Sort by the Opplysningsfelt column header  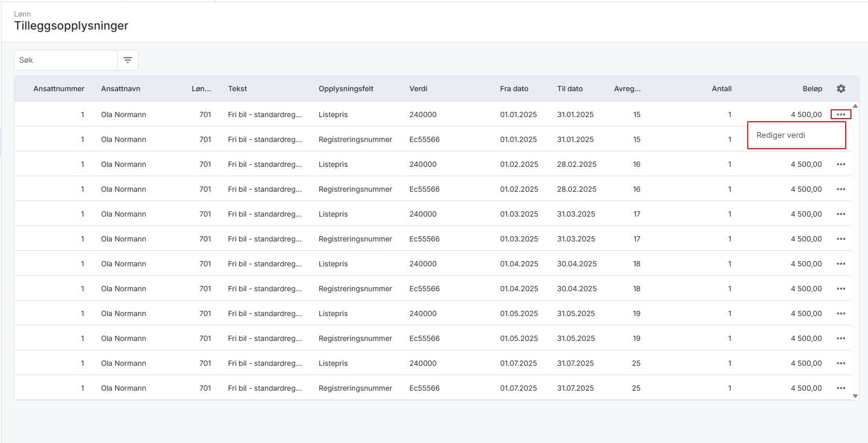coord(346,89)
